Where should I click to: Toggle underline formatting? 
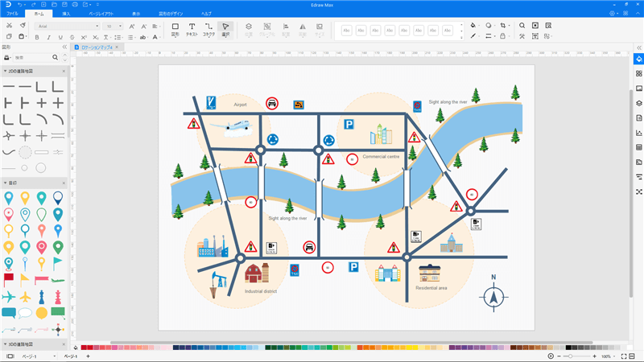point(60,36)
